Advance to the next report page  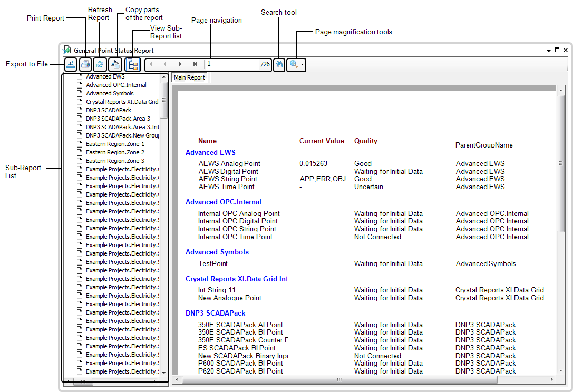(180, 64)
